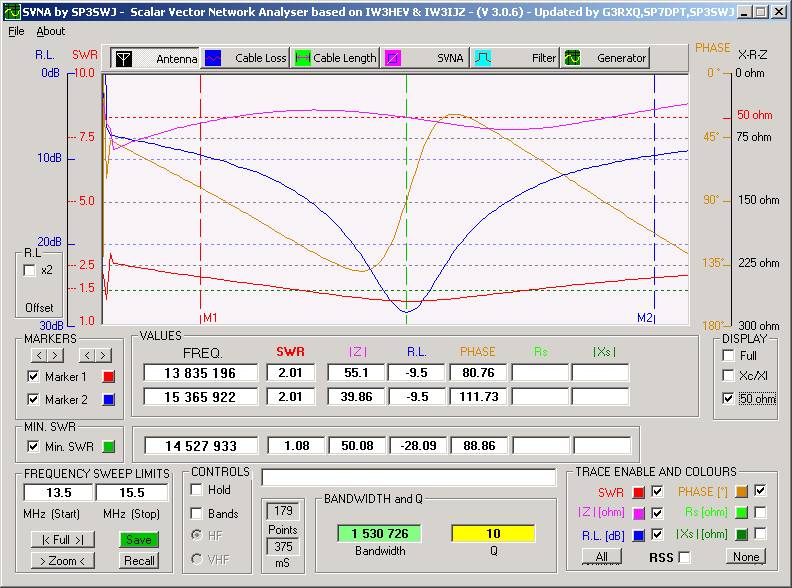Open the About menu

coord(50,31)
